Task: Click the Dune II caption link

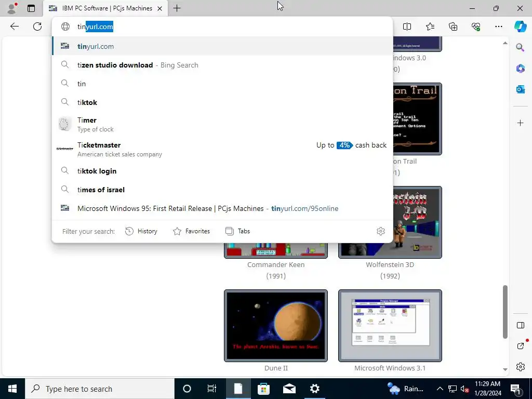Action: pos(276,368)
